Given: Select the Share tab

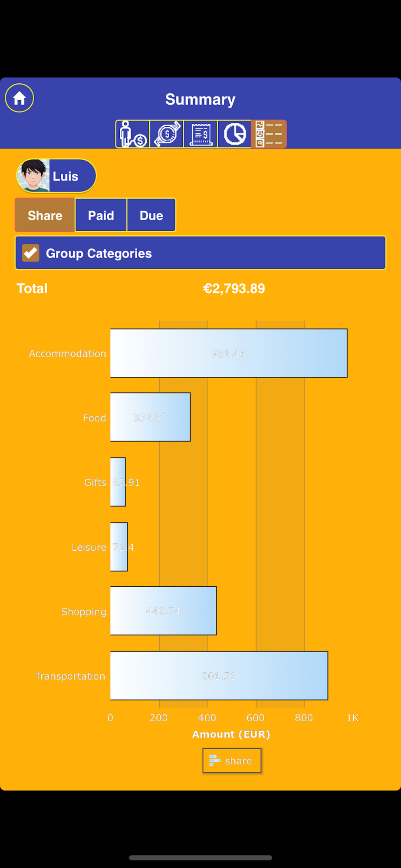Looking at the screenshot, I should [45, 215].
